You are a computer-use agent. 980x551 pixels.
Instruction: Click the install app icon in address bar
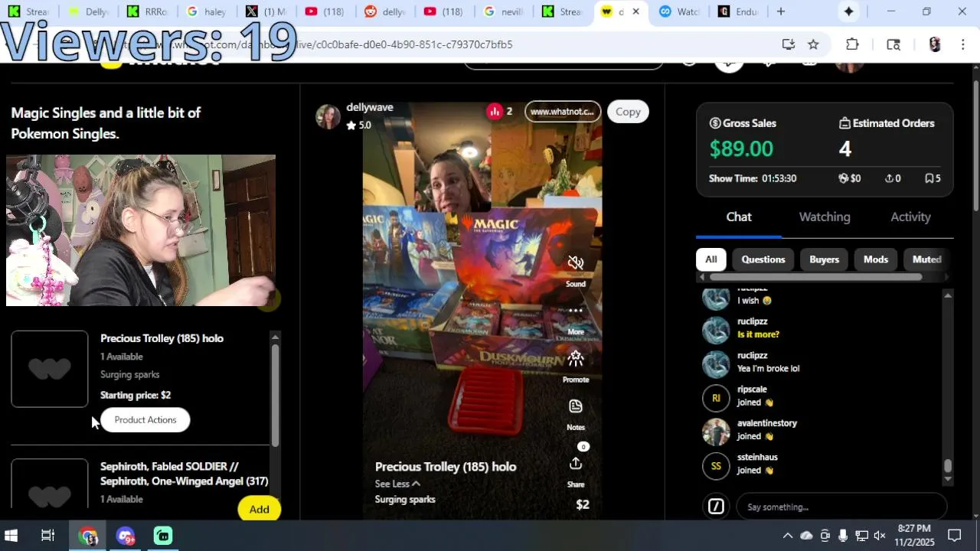pos(788,44)
